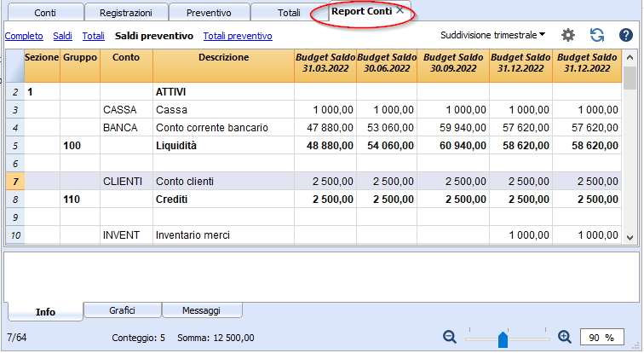Click the 48 880,00 total cell
The height and width of the screenshot is (353, 644).
325,146
